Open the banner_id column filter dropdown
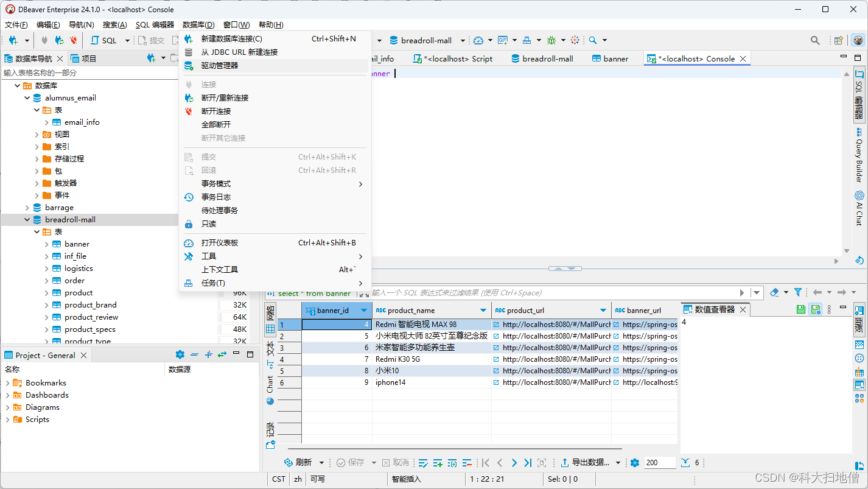 [364, 310]
